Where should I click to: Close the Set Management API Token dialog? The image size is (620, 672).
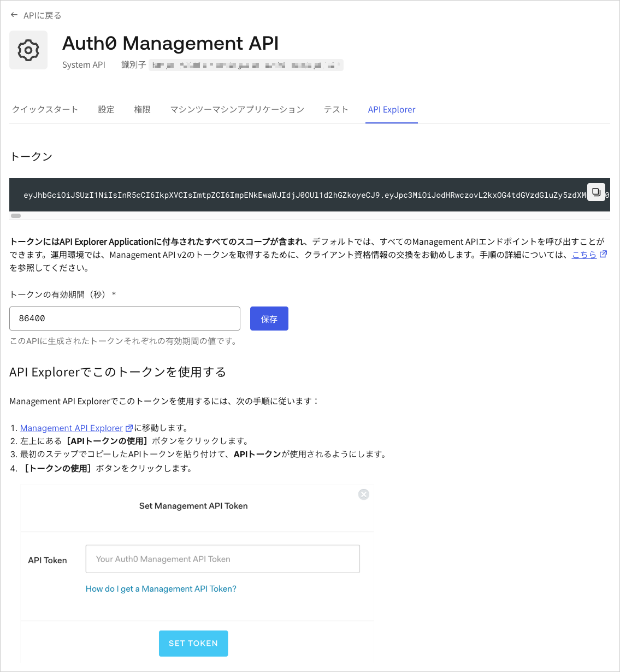tap(363, 494)
